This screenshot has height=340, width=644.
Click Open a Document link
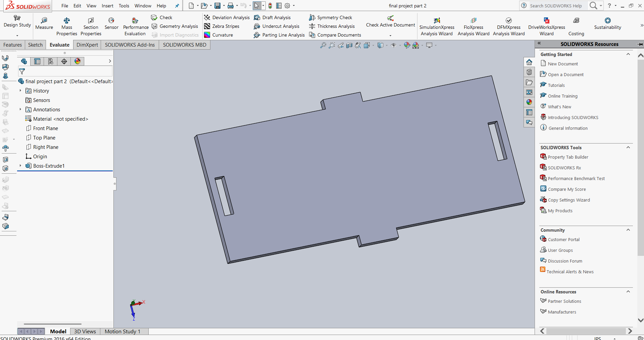click(x=562, y=74)
